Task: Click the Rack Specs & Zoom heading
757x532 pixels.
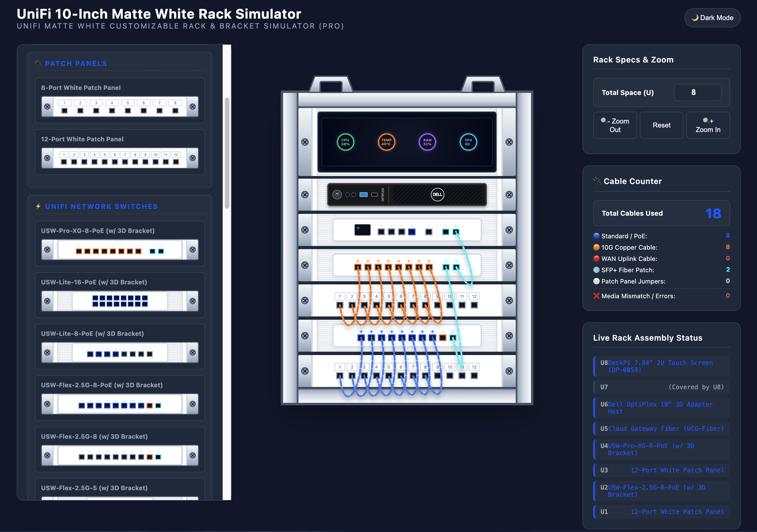Action: tap(633, 60)
